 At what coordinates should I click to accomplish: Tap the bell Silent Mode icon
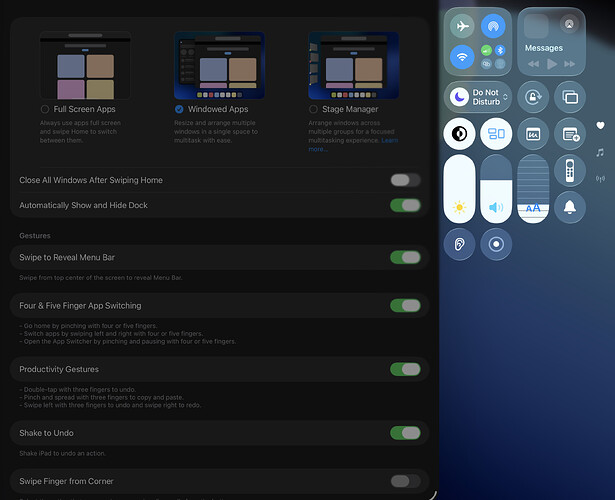[571, 207]
